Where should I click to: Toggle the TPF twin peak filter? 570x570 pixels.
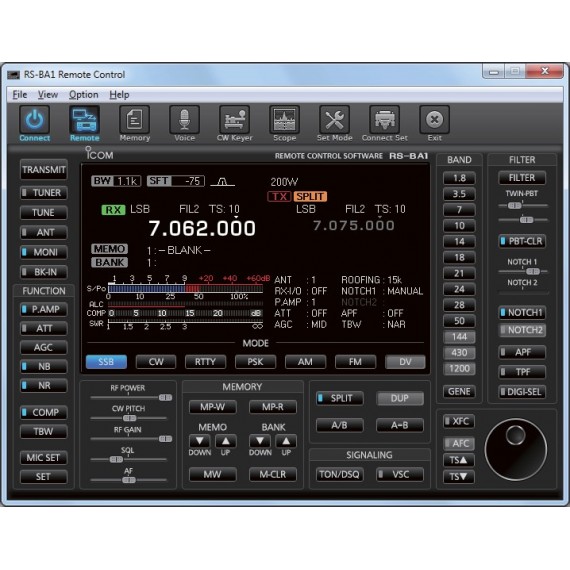[x=522, y=372]
